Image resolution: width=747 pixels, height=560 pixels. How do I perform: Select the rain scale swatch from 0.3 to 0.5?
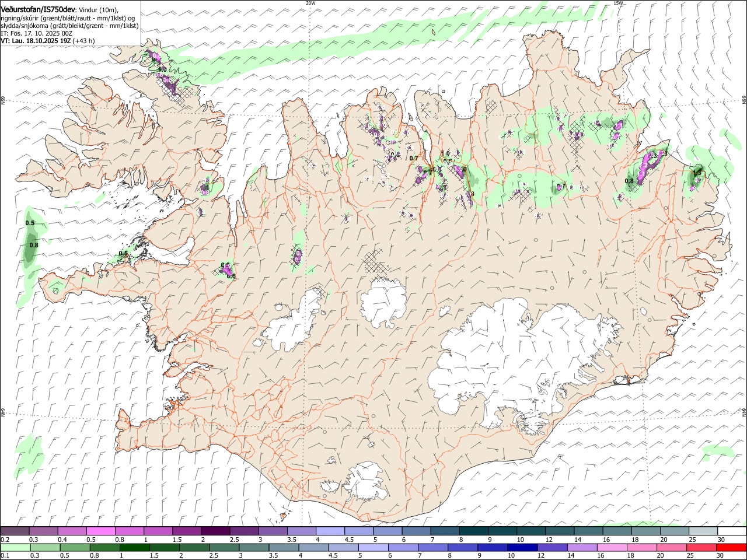tap(46, 548)
